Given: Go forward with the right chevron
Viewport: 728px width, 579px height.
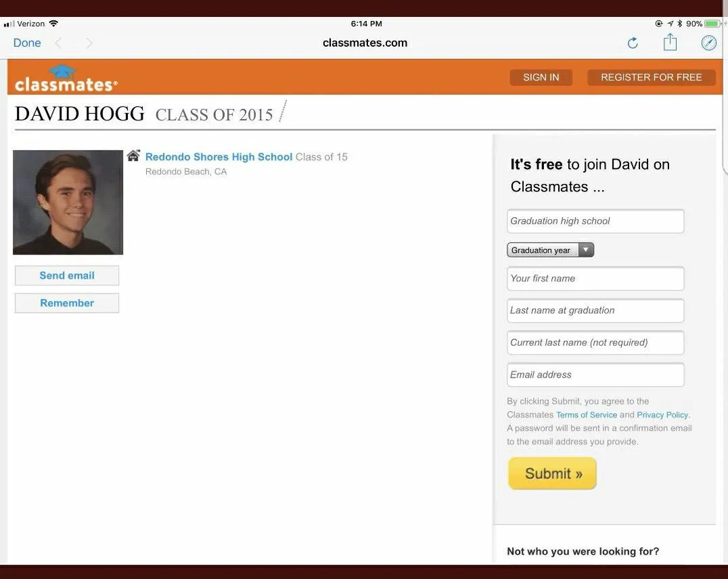Looking at the screenshot, I should [89, 43].
